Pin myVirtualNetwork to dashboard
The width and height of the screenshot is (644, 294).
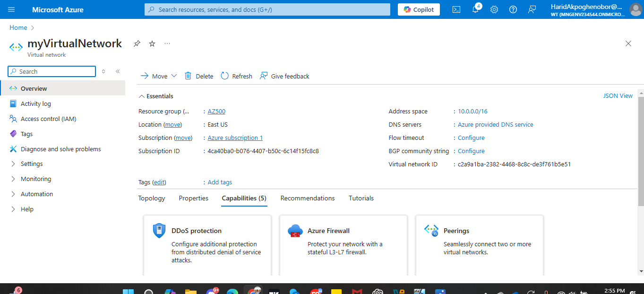tap(137, 43)
